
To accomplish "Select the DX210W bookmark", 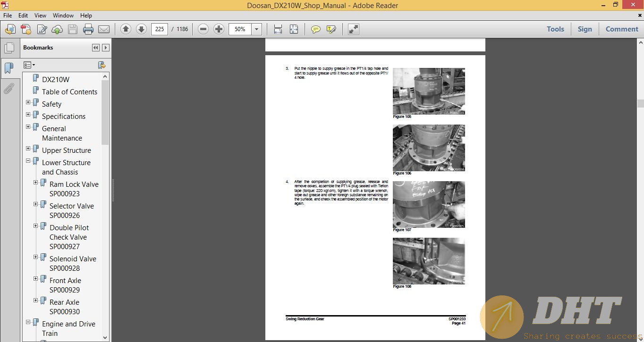I will pos(56,79).
